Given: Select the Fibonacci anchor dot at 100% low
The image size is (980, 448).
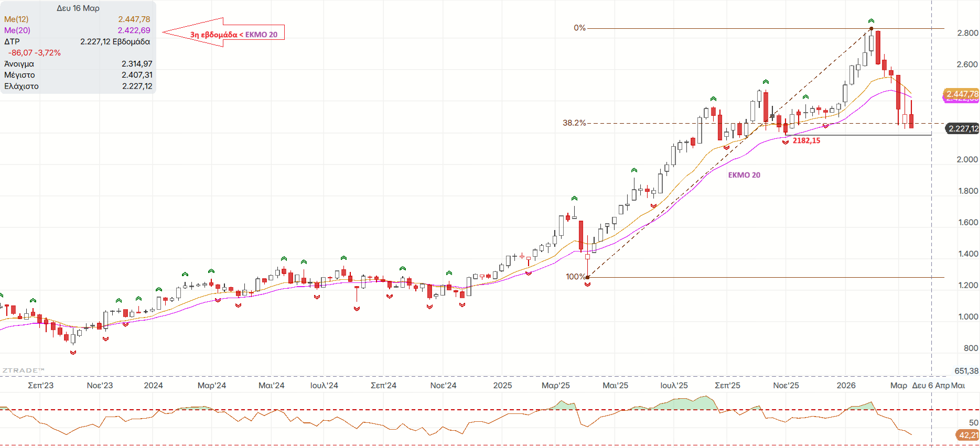Looking at the screenshot, I should click(587, 277).
